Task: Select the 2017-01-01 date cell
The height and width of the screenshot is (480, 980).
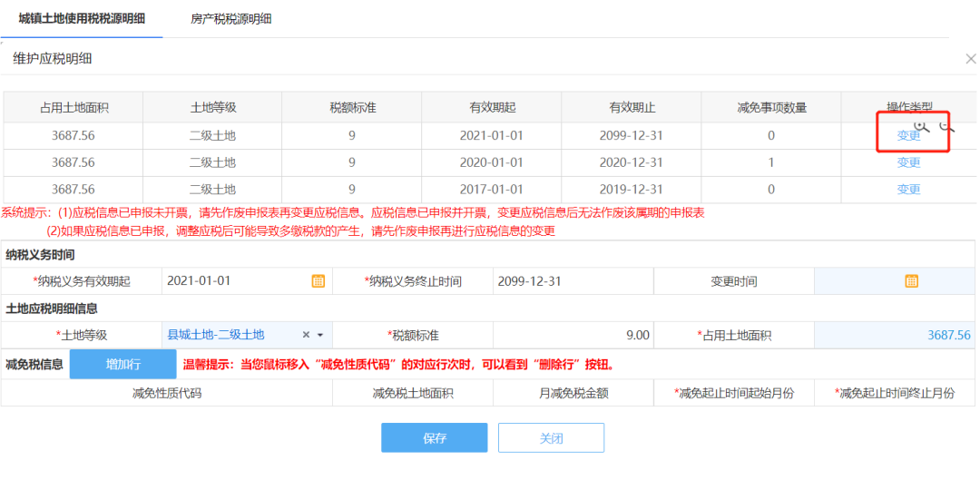Action: click(x=491, y=190)
